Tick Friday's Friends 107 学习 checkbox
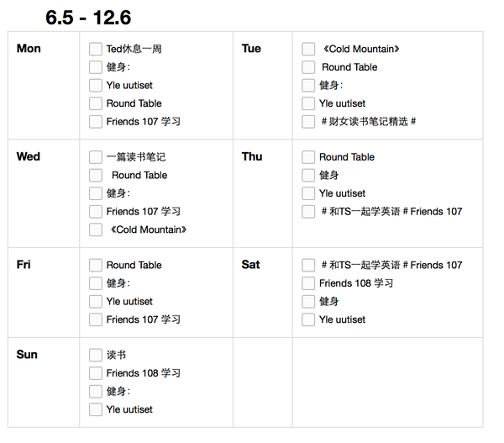This screenshot has width=504, height=443. pyautogui.click(x=96, y=319)
